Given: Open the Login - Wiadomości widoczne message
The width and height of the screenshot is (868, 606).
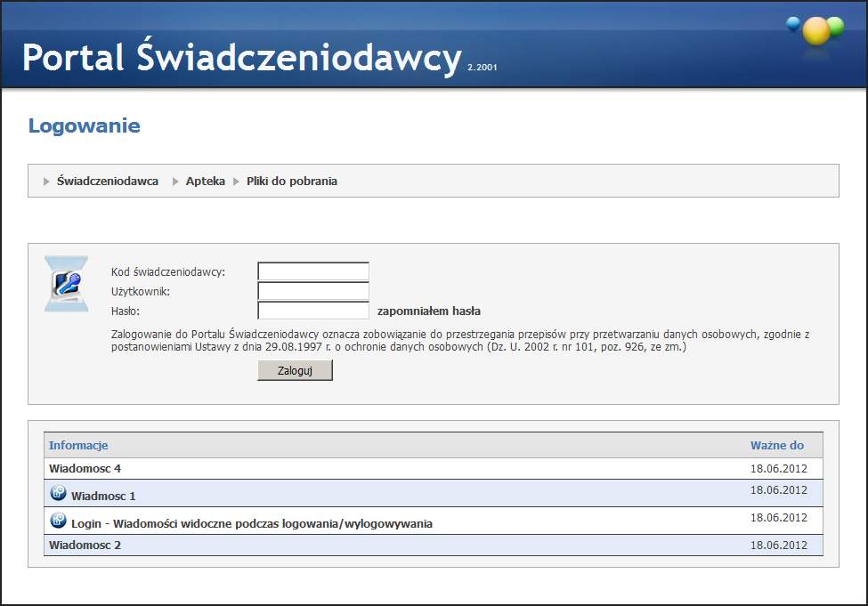Looking at the screenshot, I should click(x=252, y=523).
